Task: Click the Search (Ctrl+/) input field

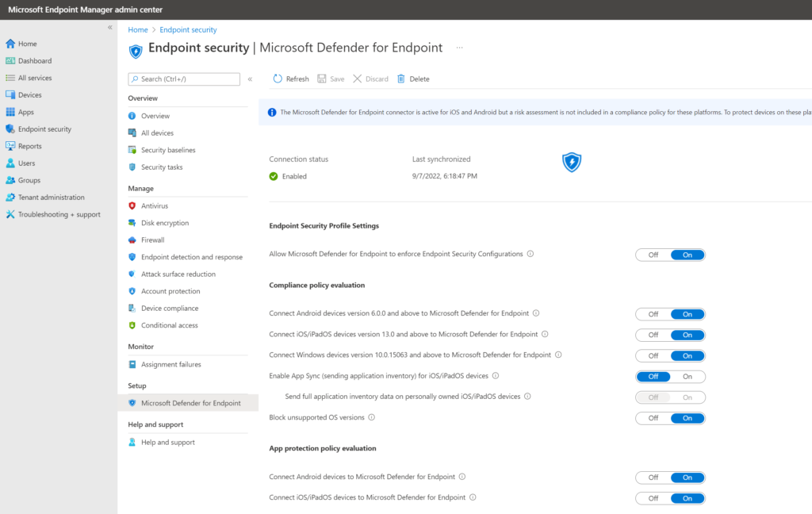Action: click(x=184, y=79)
